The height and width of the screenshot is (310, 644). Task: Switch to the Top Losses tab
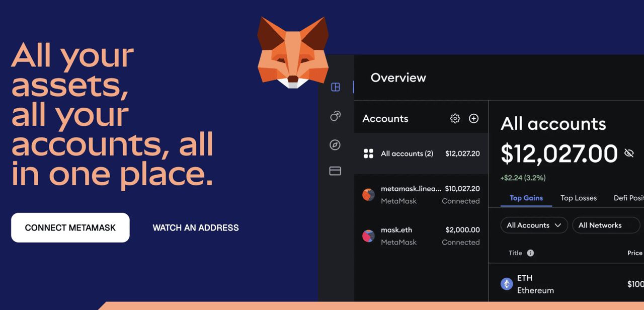[579, 198]
